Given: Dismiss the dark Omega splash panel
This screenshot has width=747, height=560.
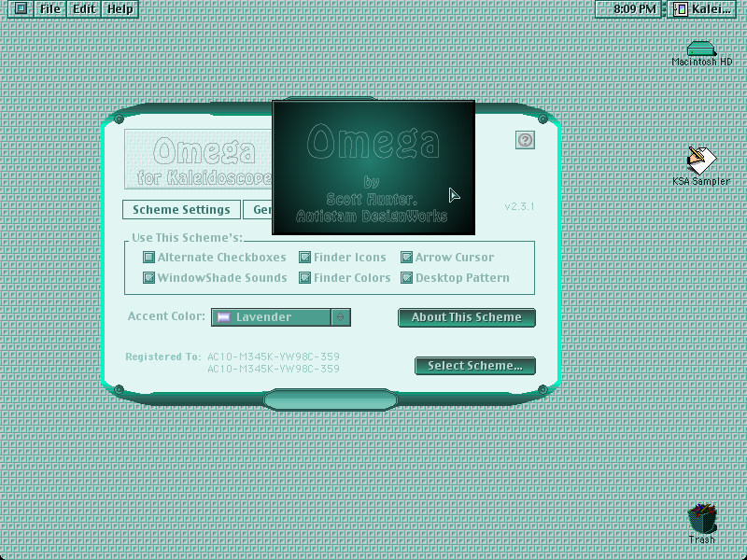Looking at the screenshot, I should point(373,167).
